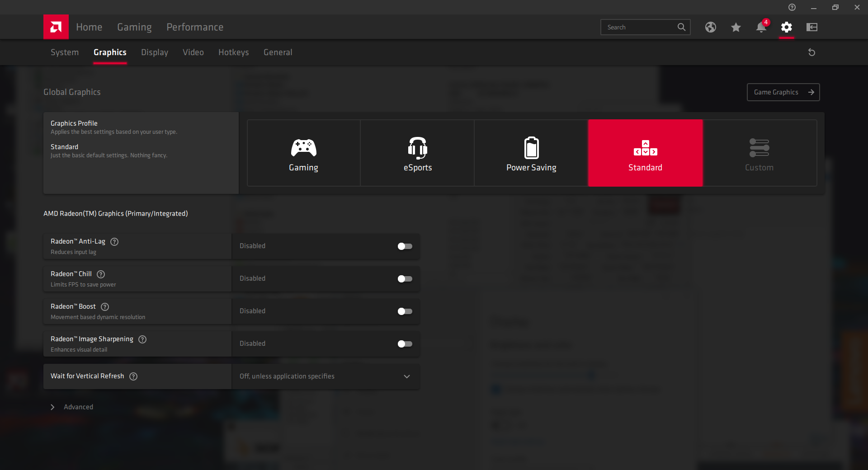
Task: Open Game Graphics button
Action: click(783, 92)
